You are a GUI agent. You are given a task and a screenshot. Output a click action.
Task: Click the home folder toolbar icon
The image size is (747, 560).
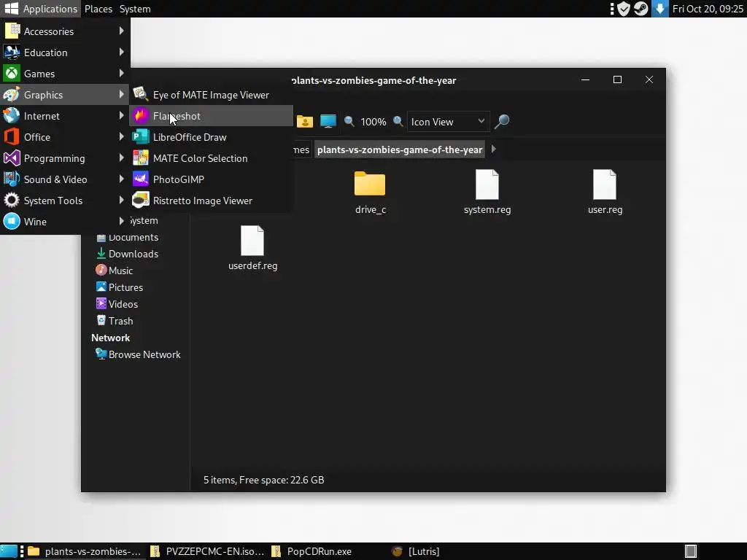coord(305,122)
